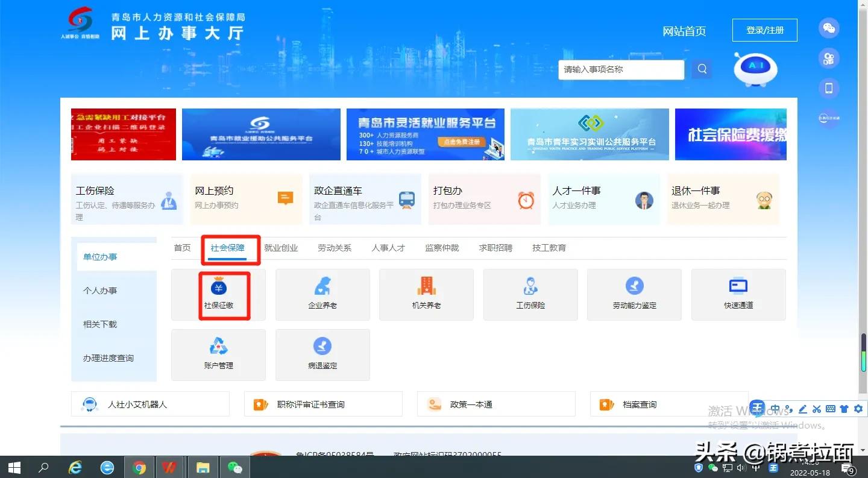The width and height of the screenshot is (868, 478).
Task: Click the search input field for service names
Action: [621, 70]
